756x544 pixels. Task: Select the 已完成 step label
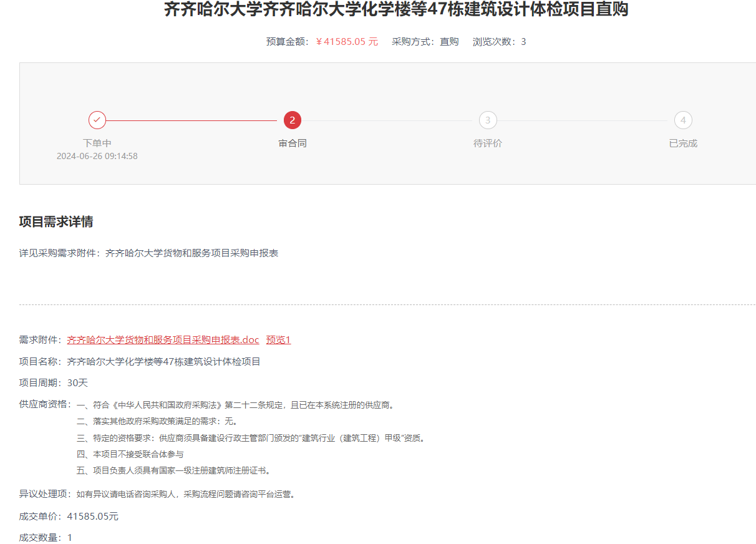pos(683,143)
